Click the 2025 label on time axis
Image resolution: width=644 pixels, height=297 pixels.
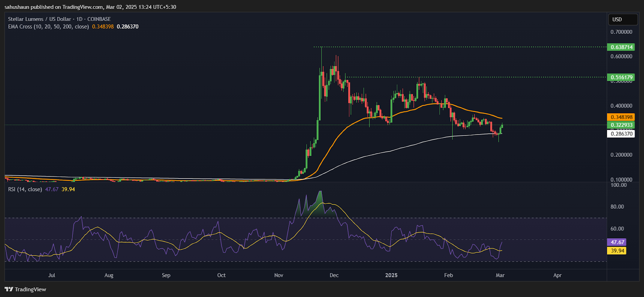pos(391,275)
